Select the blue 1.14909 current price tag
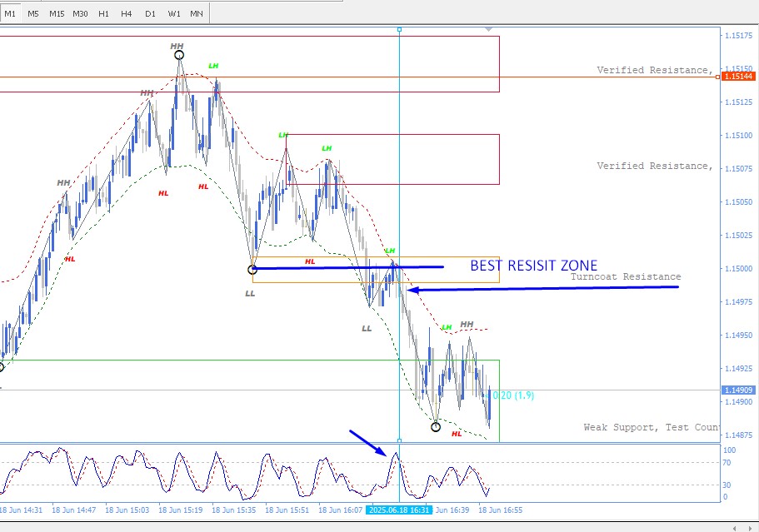This screenshot has width=759, height=532. pyautogui.click(x=737, y=390)
